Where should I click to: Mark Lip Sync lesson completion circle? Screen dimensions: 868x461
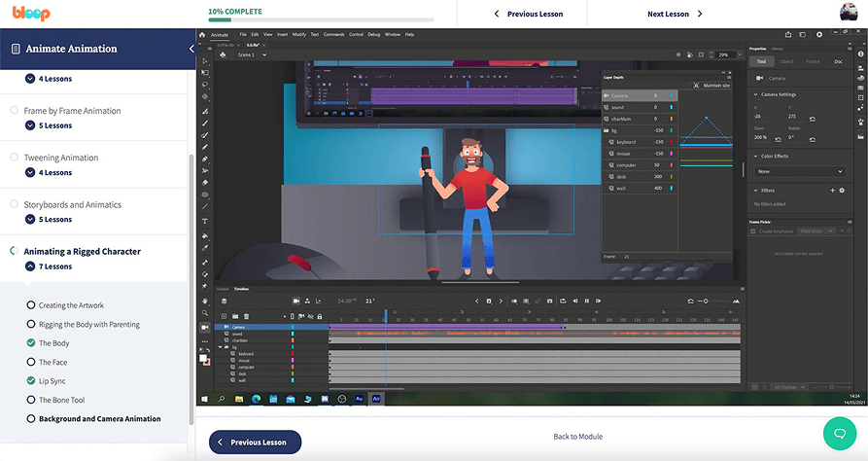tap(31, 381)
